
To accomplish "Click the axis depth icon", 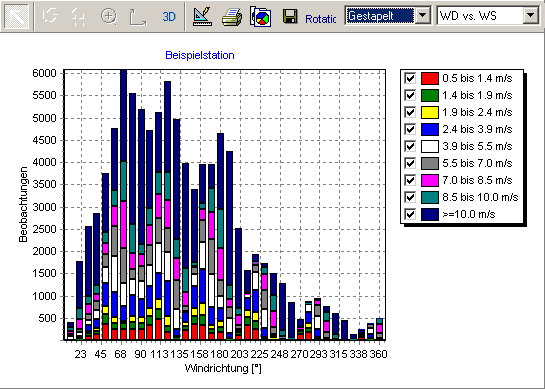I will tap(138, 17).
